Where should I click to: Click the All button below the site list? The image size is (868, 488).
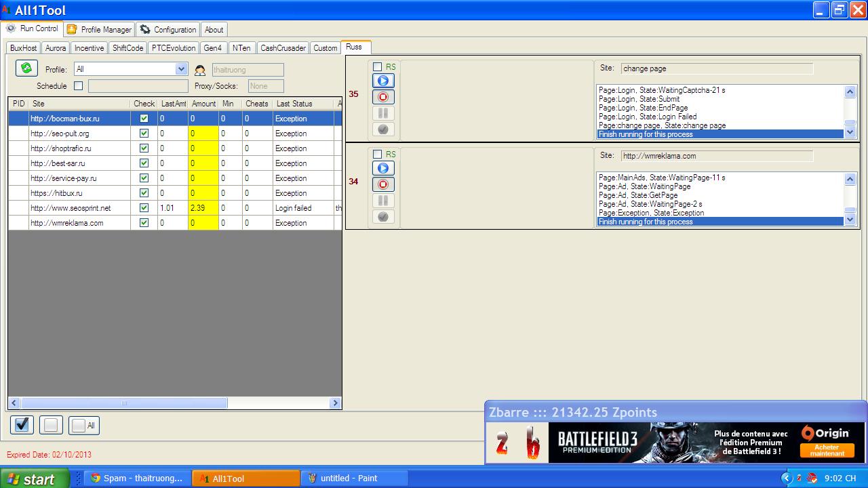coord(84,425)
